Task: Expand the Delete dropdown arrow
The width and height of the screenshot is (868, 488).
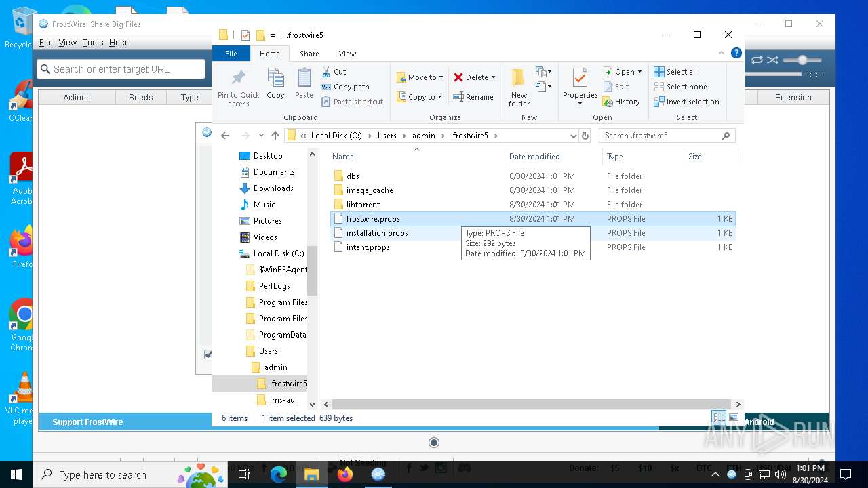Action: (493, 77)
